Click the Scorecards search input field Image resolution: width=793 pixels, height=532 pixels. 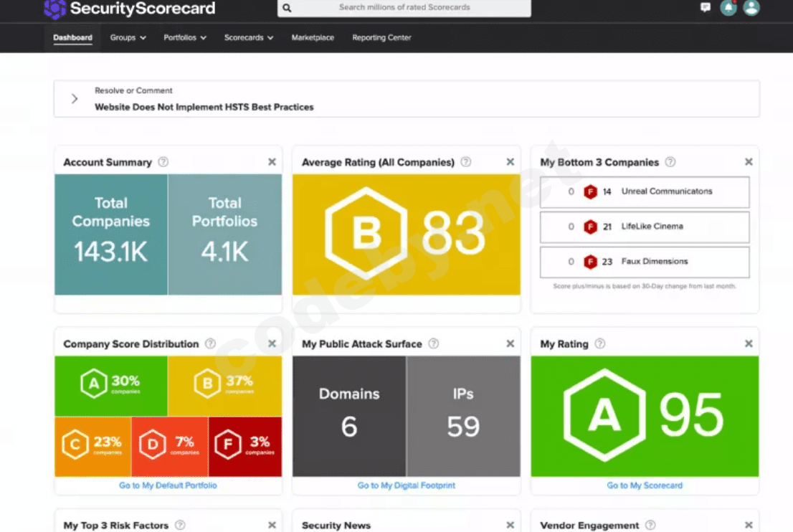coord(404,8)
